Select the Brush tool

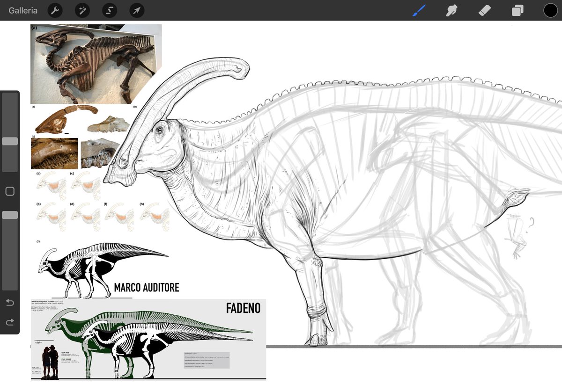[x=419, y=10]
